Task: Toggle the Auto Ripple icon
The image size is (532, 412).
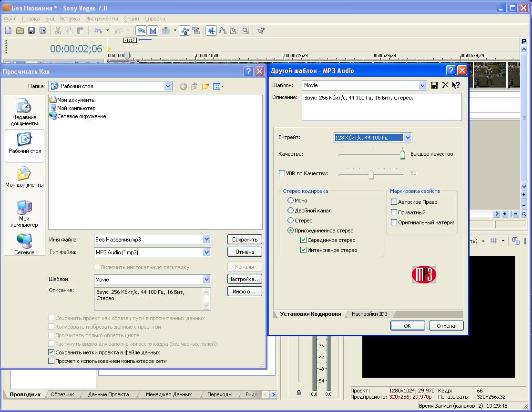Action: 166,30
